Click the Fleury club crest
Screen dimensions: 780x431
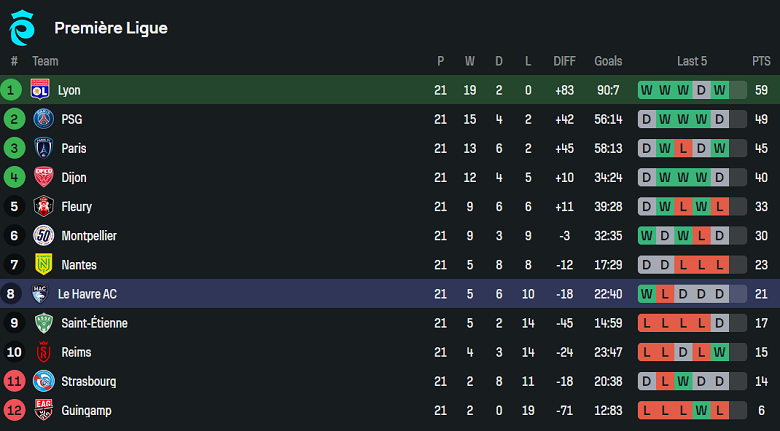point(41,206)
